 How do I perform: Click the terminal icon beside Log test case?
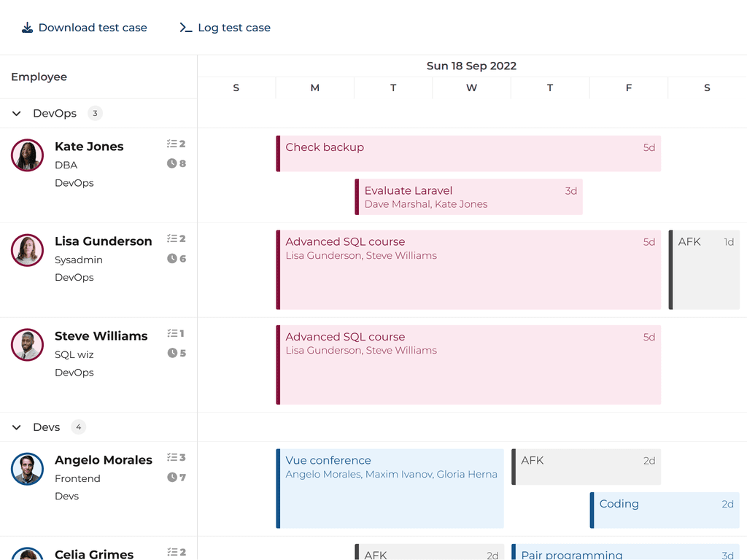coord(186,28)
